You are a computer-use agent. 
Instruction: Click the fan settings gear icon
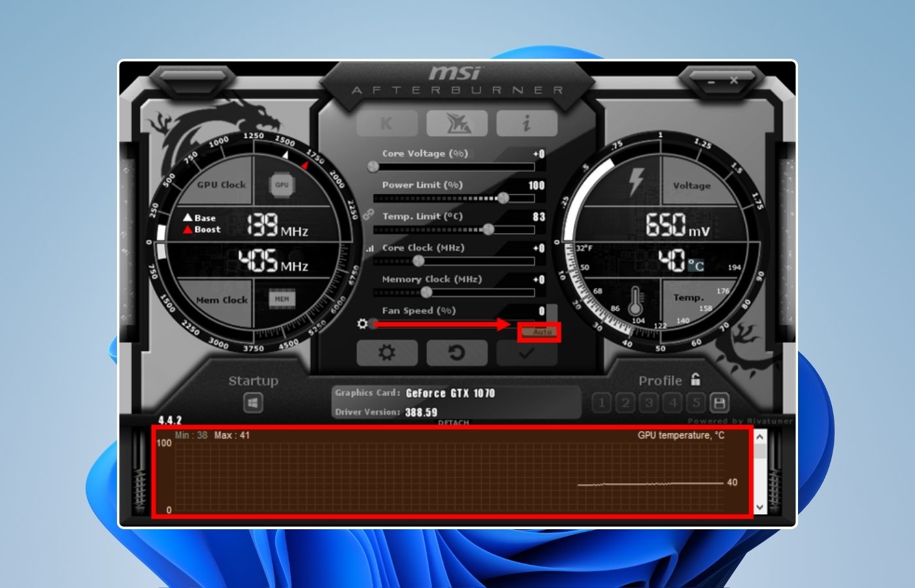click(x=363, y=323)
